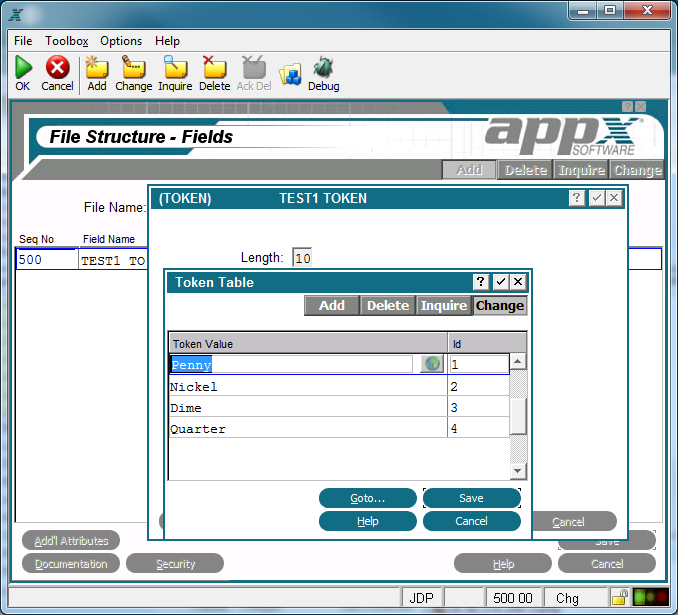Click the 500 00 status bar entry
Viewport: 678px width, 615px height.
pyautogui.click(x=513, y=598)
